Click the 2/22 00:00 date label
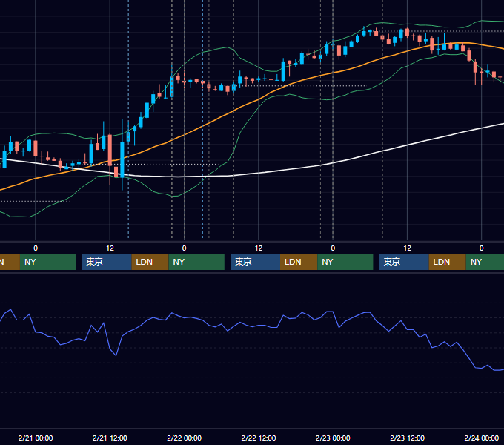 (x=184, y=438)
